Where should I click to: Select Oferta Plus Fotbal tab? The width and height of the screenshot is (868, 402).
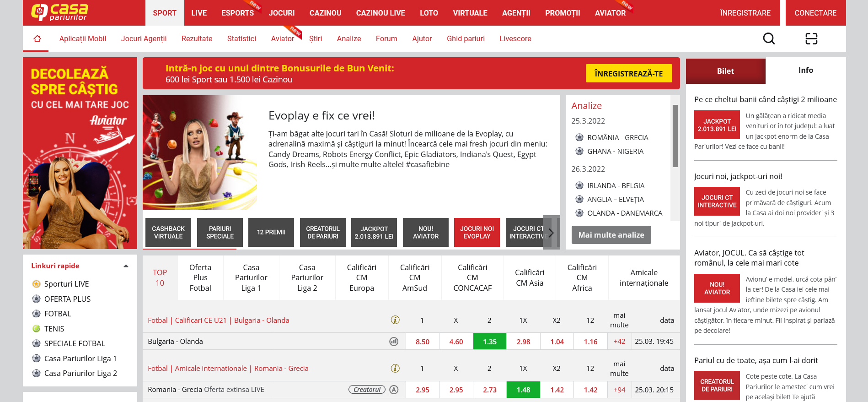coord(200,277)
